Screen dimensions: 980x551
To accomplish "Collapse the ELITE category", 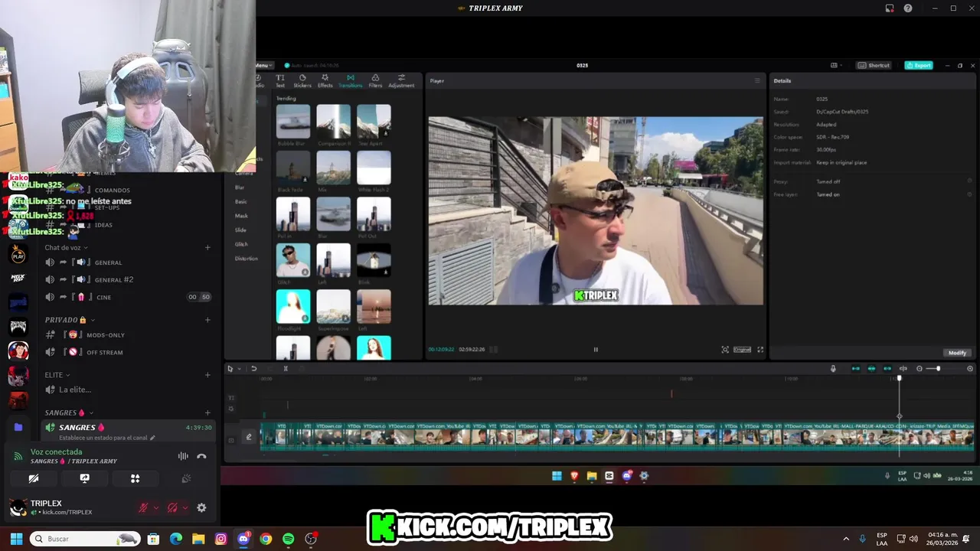I will [x=57, y=375].
